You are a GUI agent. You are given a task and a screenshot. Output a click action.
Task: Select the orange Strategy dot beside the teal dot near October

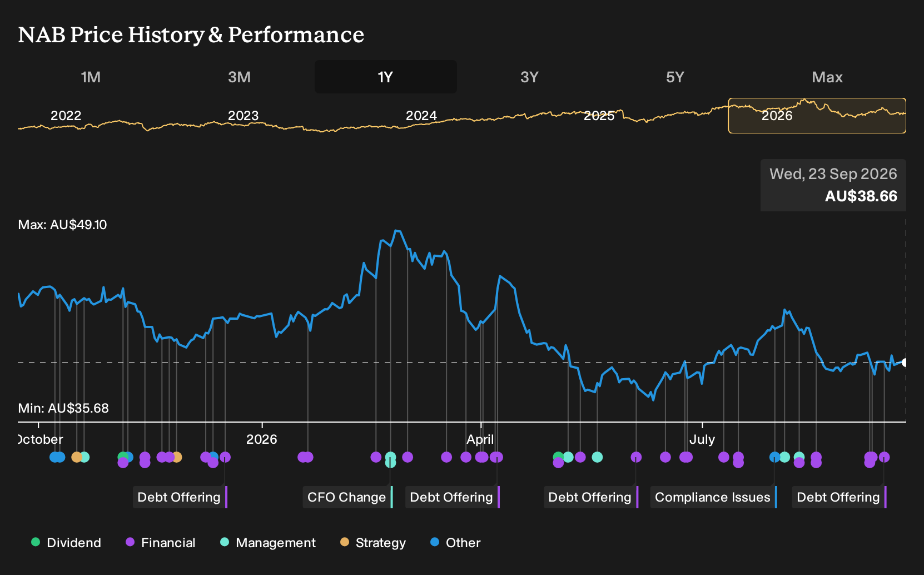(77, 457)
